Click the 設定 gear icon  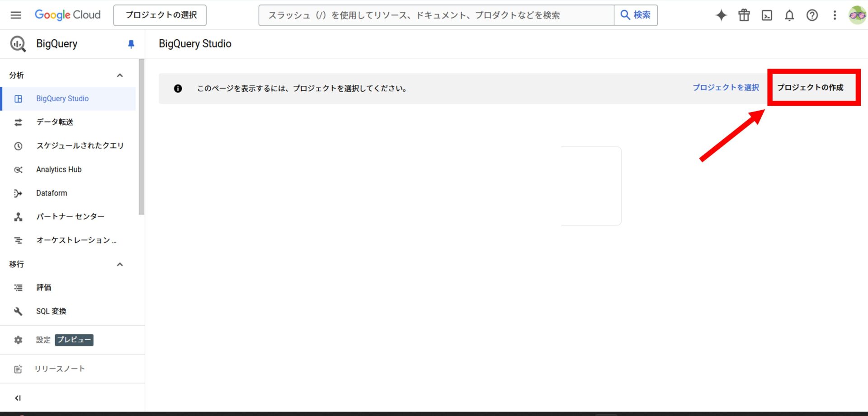18,340
